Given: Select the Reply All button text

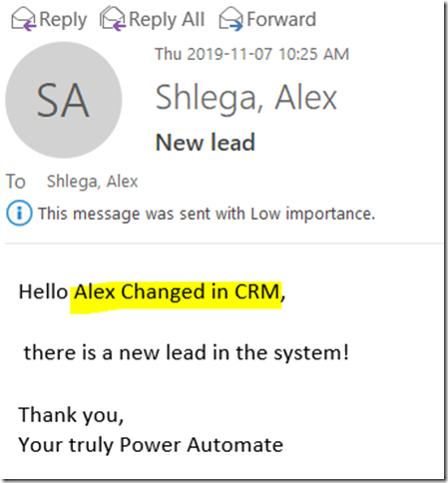Looking at the screenshot, I should [x=167, y=20].
